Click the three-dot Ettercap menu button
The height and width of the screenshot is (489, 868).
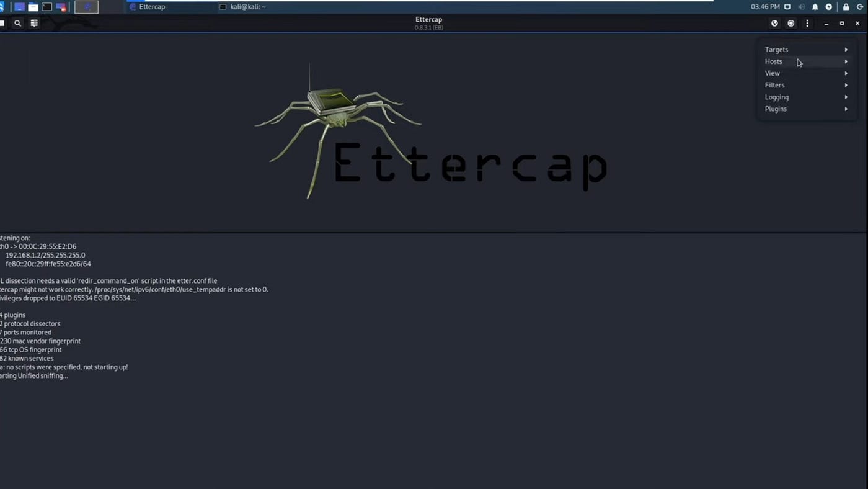click(807, 23)
